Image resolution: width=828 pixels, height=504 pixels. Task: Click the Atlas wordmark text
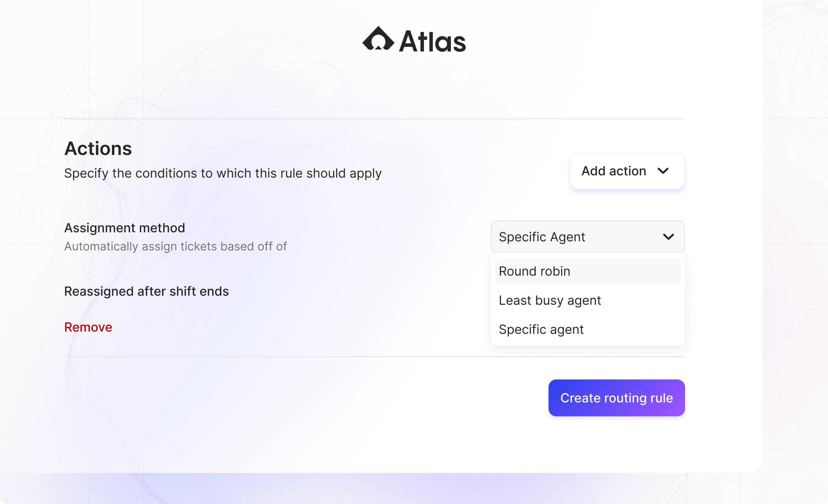pos(432,41)
